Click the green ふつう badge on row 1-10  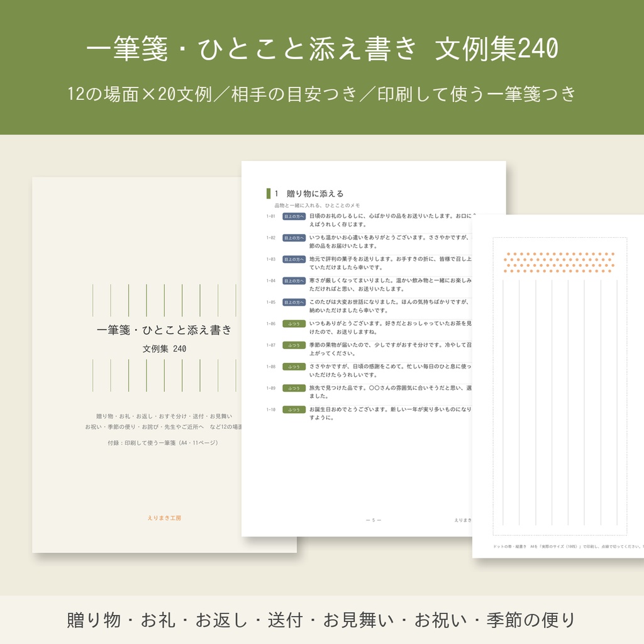(294, 409)
